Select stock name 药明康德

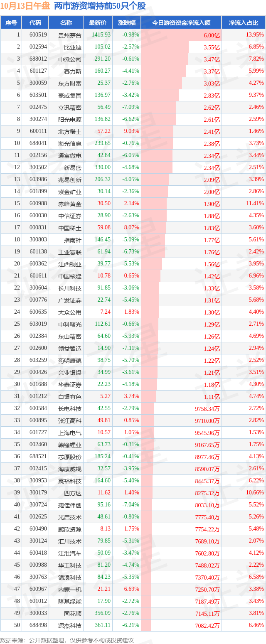tap(70, 360)
